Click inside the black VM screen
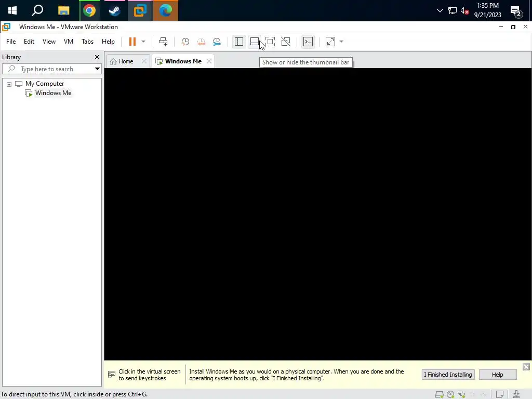The height and width of the screenshot is (399, 532). tap(317, 214)
